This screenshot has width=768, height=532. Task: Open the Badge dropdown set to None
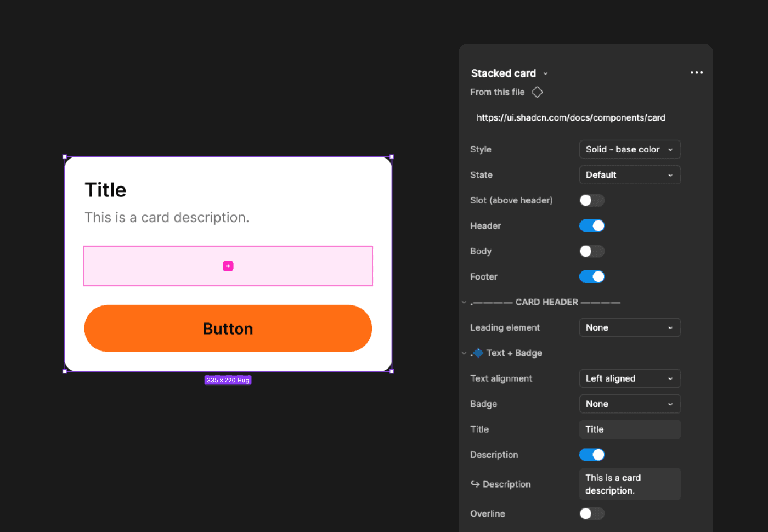[630, 404]
